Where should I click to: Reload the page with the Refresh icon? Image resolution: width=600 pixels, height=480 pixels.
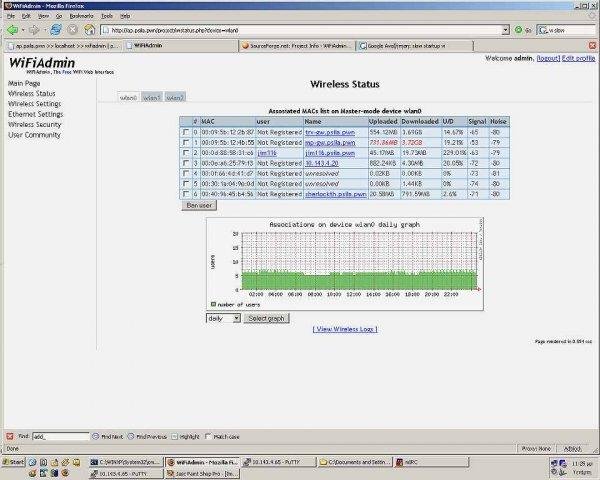(56, 29)
